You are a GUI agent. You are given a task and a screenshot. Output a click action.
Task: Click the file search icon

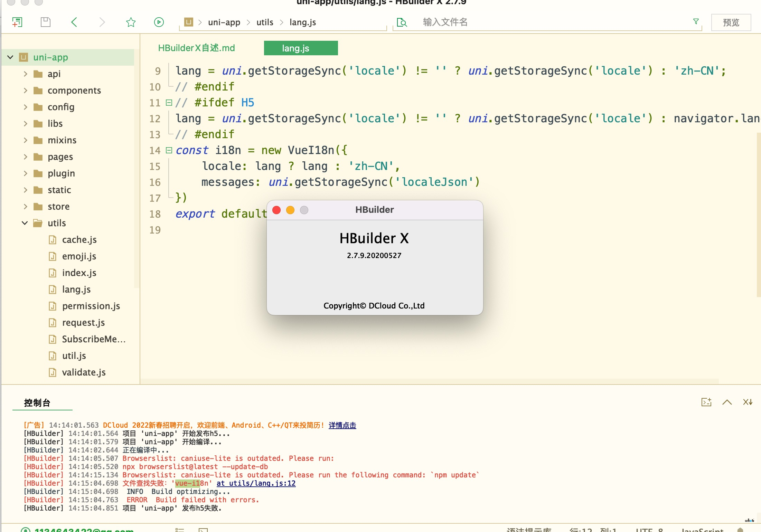[x=402, y=22]
